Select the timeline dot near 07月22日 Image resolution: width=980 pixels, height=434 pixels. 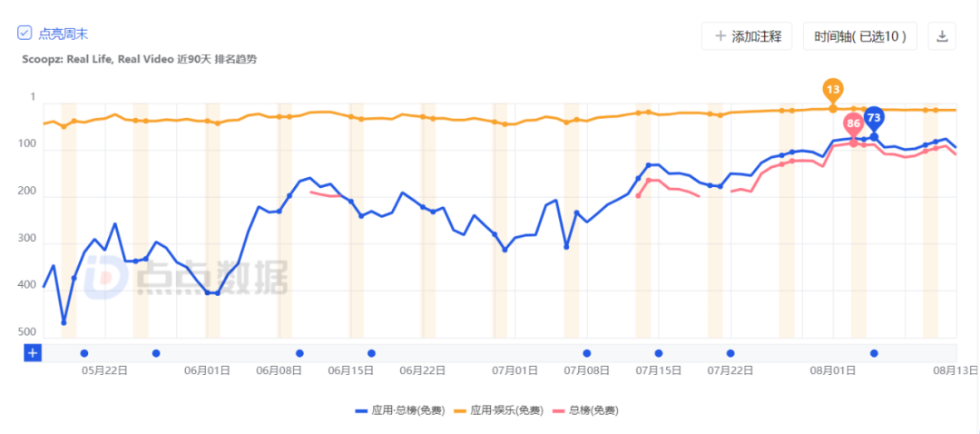point(730,353)
